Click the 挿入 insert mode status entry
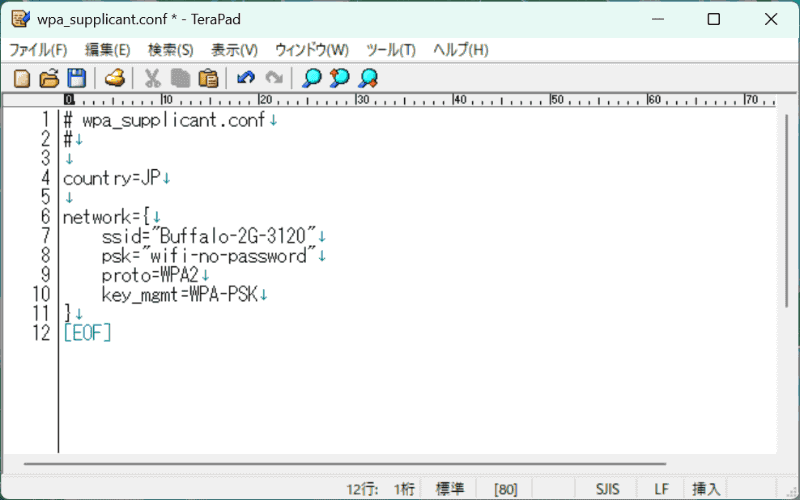The height and width of the screenshot is (500, 800). click(x=706, y=489)
